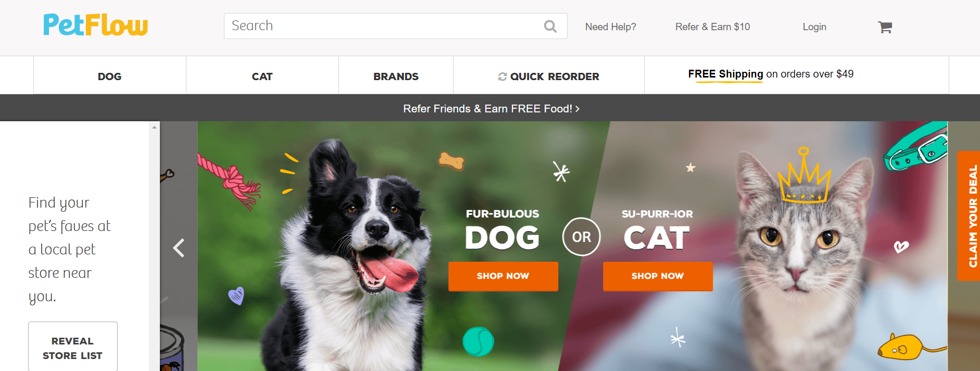The width and height of the screenshot is (980, 371).
Task: Open the Claim Your Deal side tab
Action: tap(969, 215)
